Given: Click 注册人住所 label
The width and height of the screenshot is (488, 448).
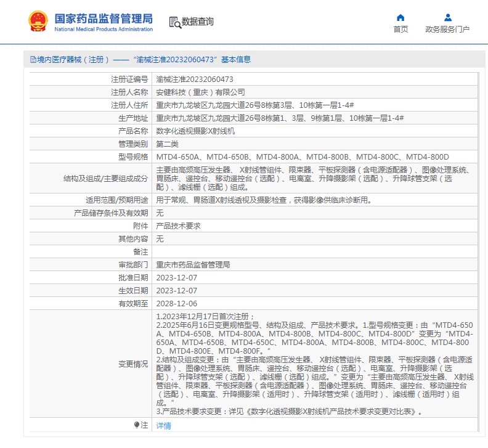Looking at the screenshot, I should click(129, 105).
